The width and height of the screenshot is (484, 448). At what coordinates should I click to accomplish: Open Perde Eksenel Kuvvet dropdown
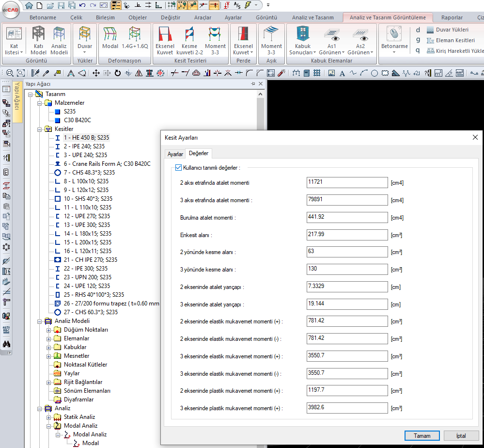coord(243,49)
